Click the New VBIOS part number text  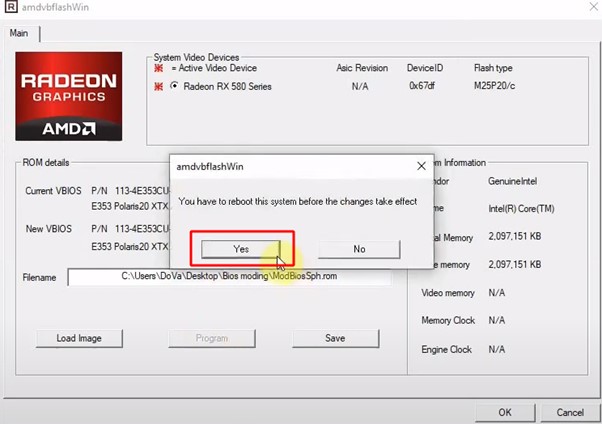pos(132,229)
